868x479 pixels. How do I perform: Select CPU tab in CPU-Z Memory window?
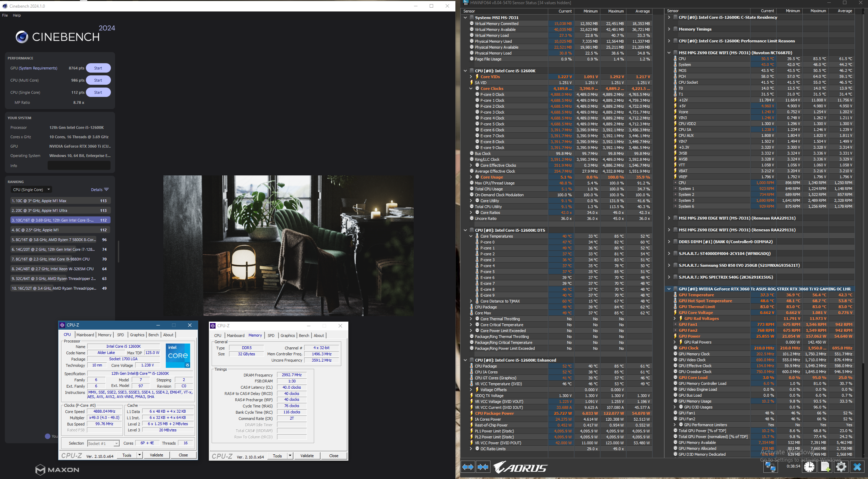[218, 336]
